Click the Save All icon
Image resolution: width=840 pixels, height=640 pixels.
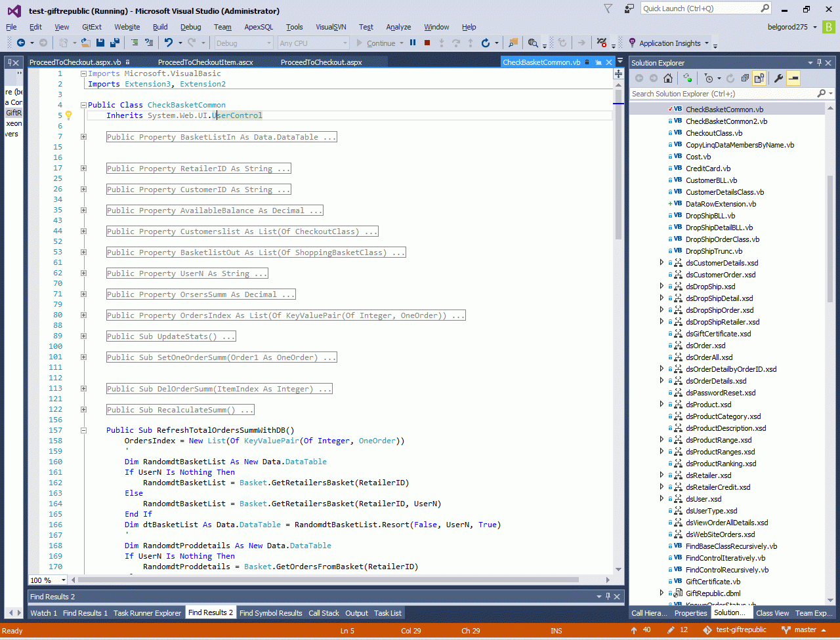tap(115, 43)
